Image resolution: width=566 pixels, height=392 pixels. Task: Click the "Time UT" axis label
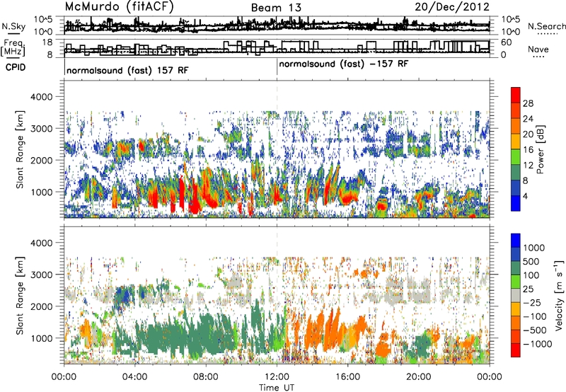coord(277,388)
